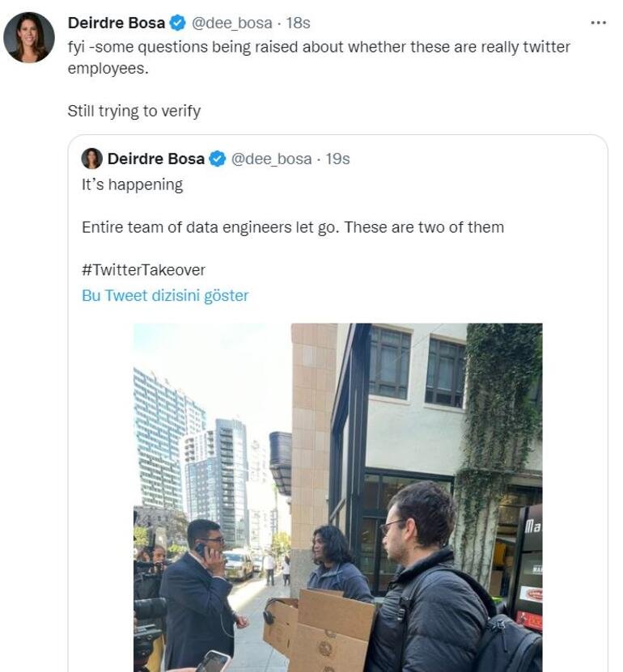Open the more options ellipsis menu
Viewport: 623px width, 672px height.
598,22
